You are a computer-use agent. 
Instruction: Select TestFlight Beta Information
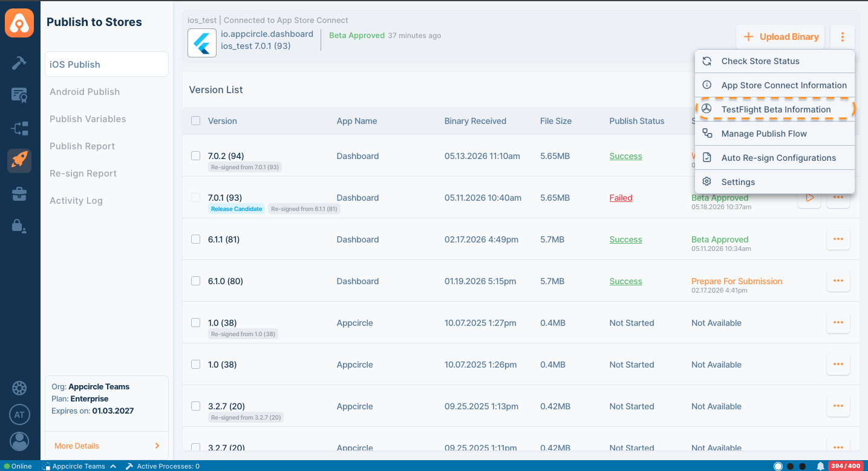(775, 109)
